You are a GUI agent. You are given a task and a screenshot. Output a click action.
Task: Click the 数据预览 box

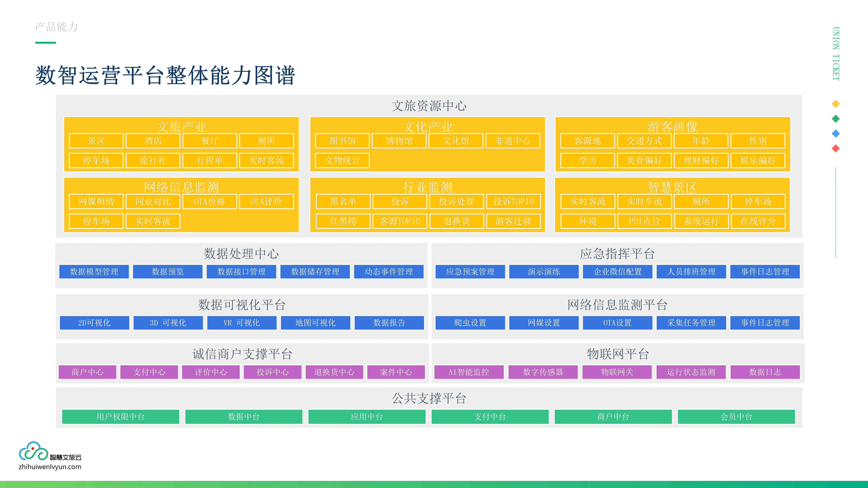[x=168, y=272]
